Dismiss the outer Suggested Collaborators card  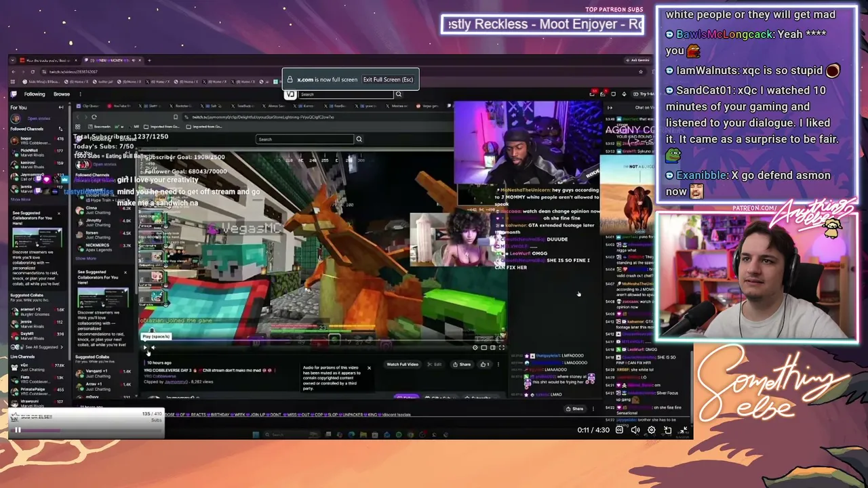(59, 213)
